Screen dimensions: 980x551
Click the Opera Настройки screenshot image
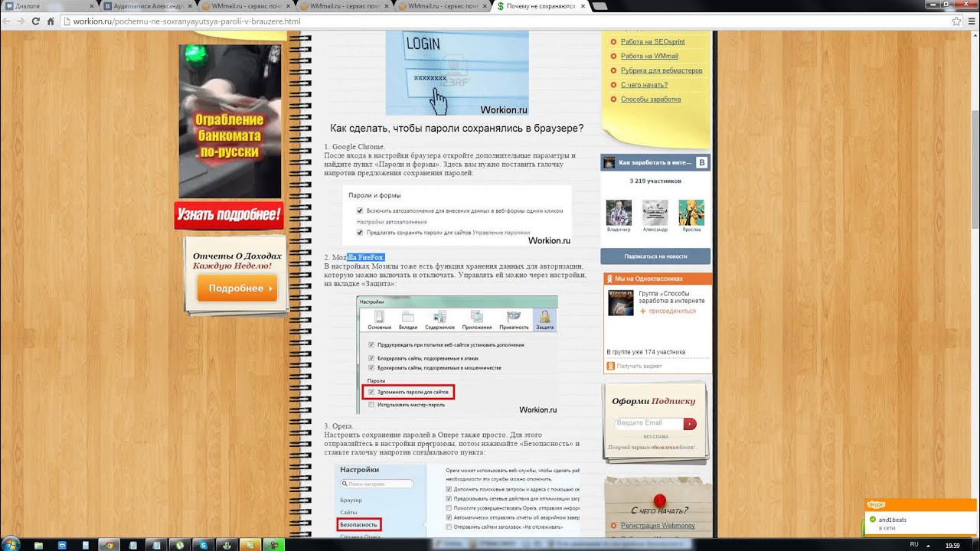(x=458, y=499)
